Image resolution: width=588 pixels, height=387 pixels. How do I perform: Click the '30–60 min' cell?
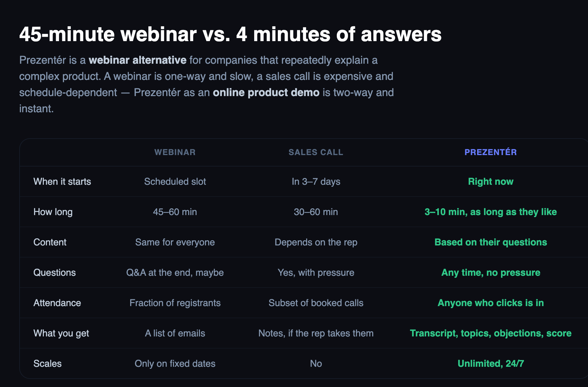point(316,212)
